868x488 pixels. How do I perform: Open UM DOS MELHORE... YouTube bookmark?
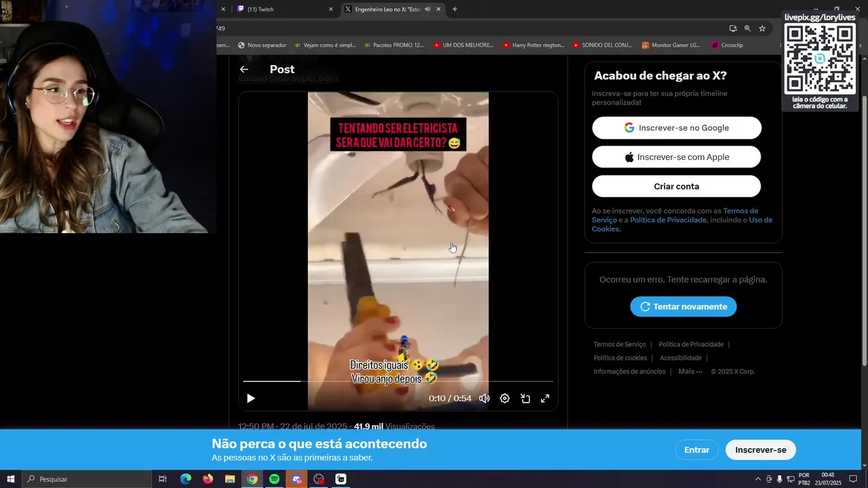pyautogui.click(x=463, y=45)
